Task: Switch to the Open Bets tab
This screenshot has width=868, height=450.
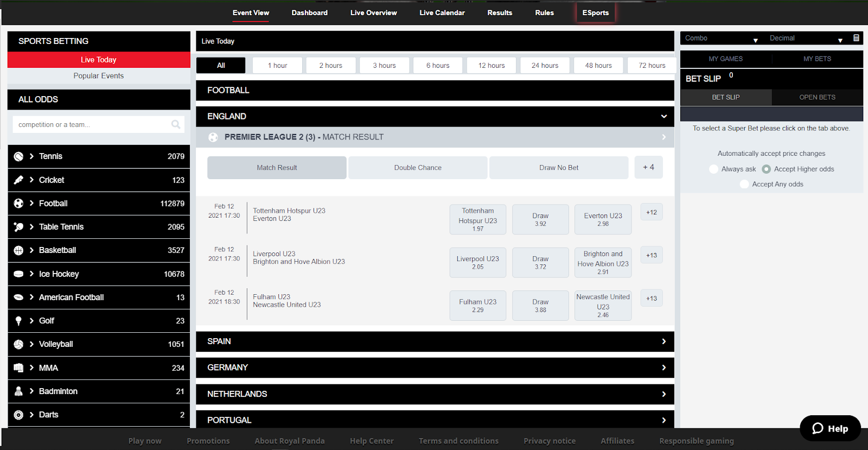Action: click(817, 97)
